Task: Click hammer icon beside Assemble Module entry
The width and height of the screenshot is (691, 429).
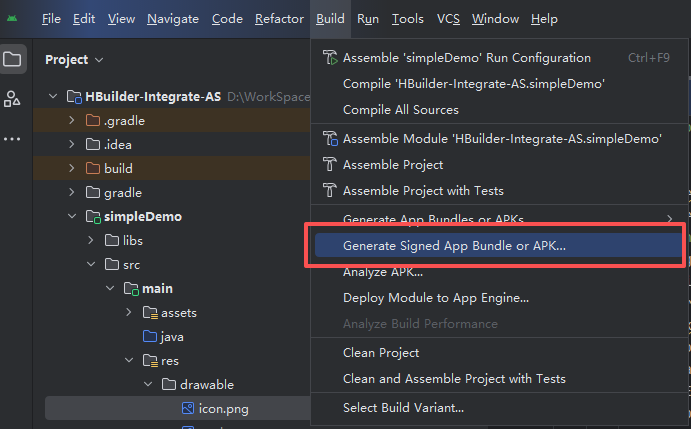Action: (330, 138)
